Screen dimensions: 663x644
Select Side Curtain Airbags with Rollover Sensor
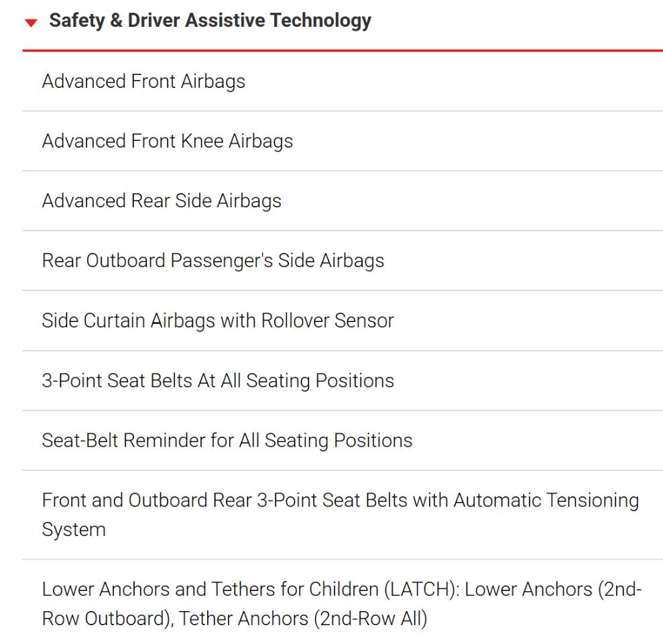(343, 320)
